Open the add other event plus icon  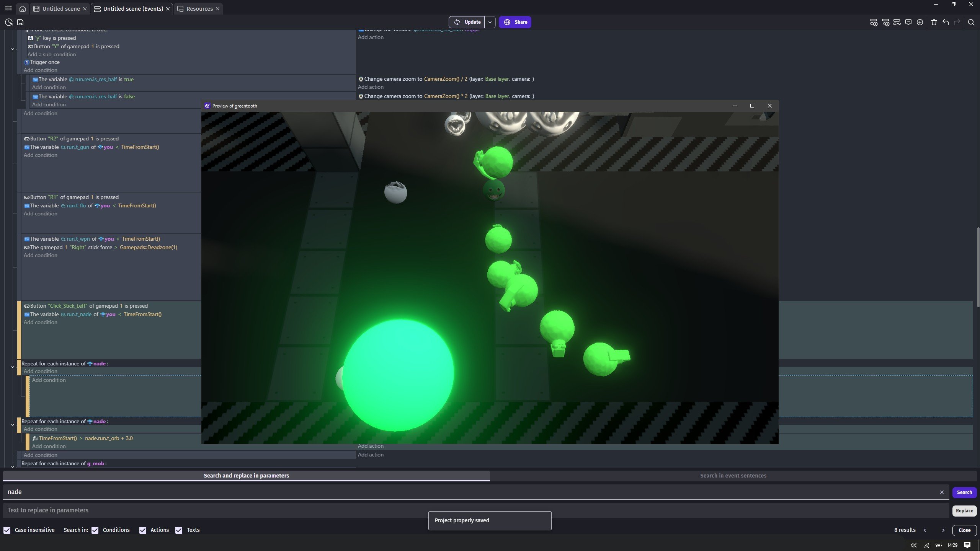click(920, 22)
